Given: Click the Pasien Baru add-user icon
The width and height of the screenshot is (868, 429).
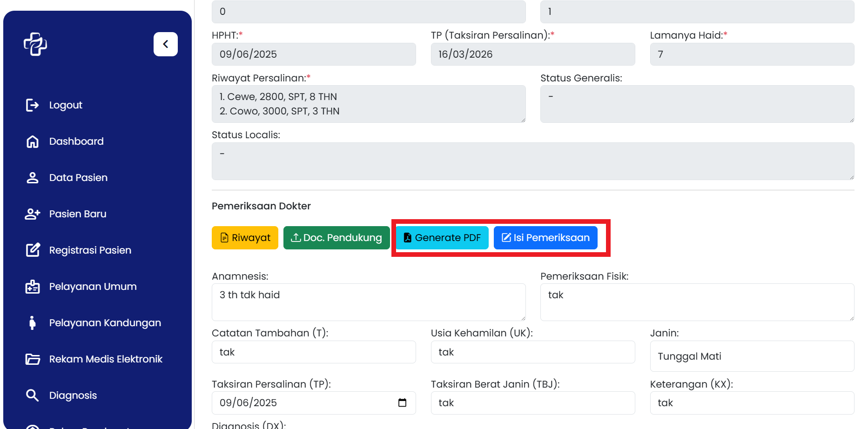Looking at the screenshot, I should (x=32, y=214).
